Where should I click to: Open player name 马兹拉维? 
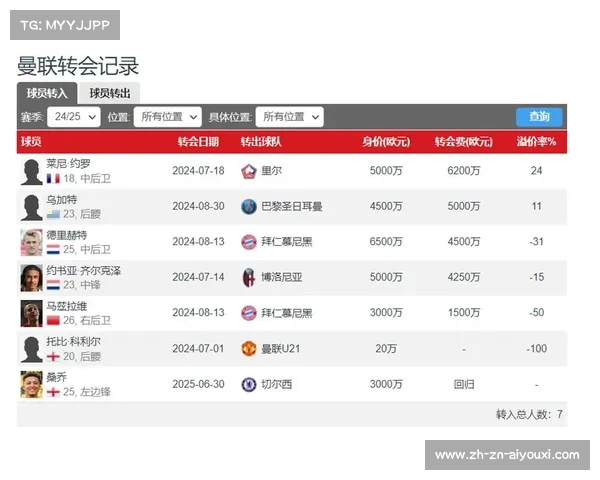coord(67,306)
